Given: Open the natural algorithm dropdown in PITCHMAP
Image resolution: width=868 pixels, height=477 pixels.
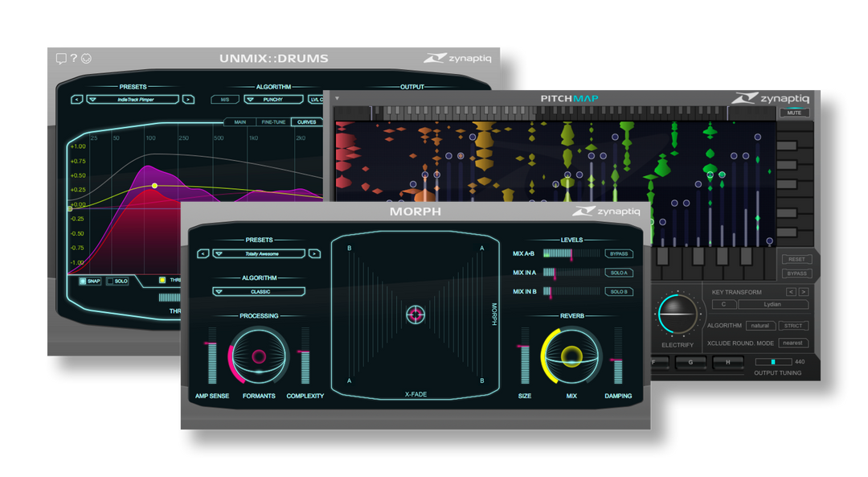Looking at the screenshot, I should (760, 326).
